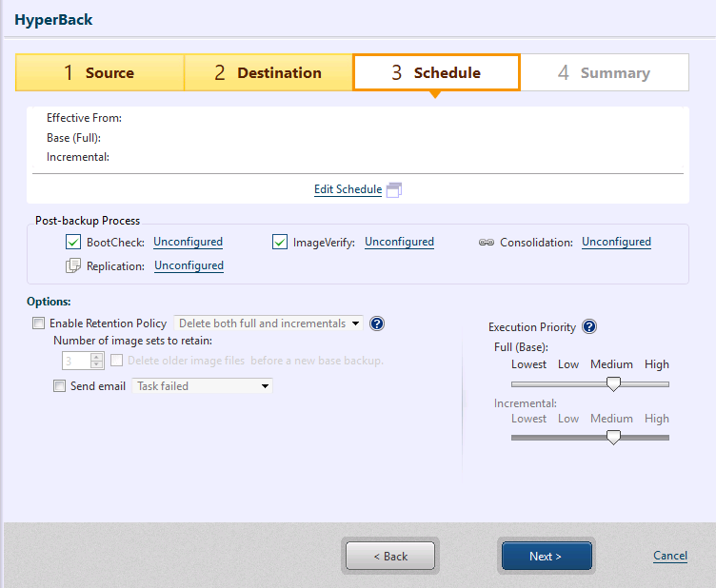Uncheck the ImageVerify checkbox
This screenshot has width=716, height=588.
(x=280, y=243)
